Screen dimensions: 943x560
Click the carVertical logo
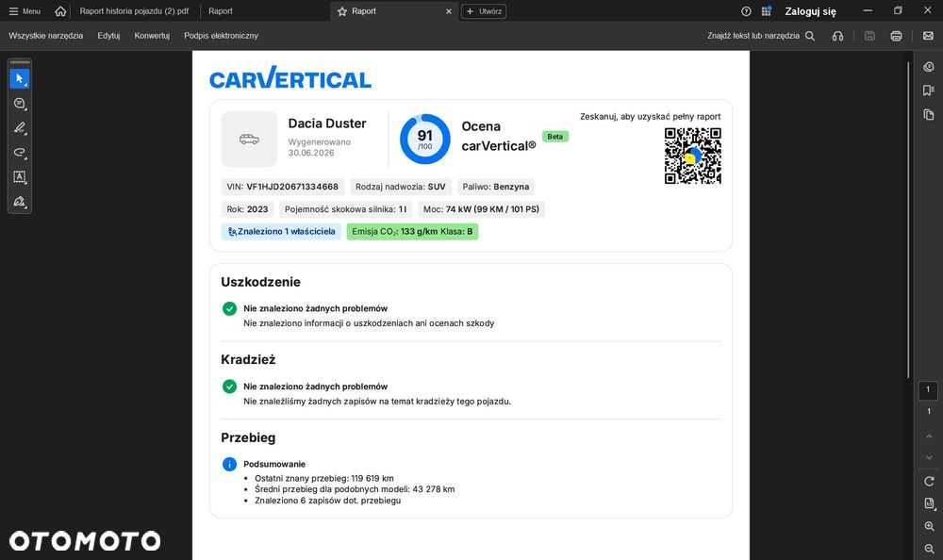click(290, 77)
